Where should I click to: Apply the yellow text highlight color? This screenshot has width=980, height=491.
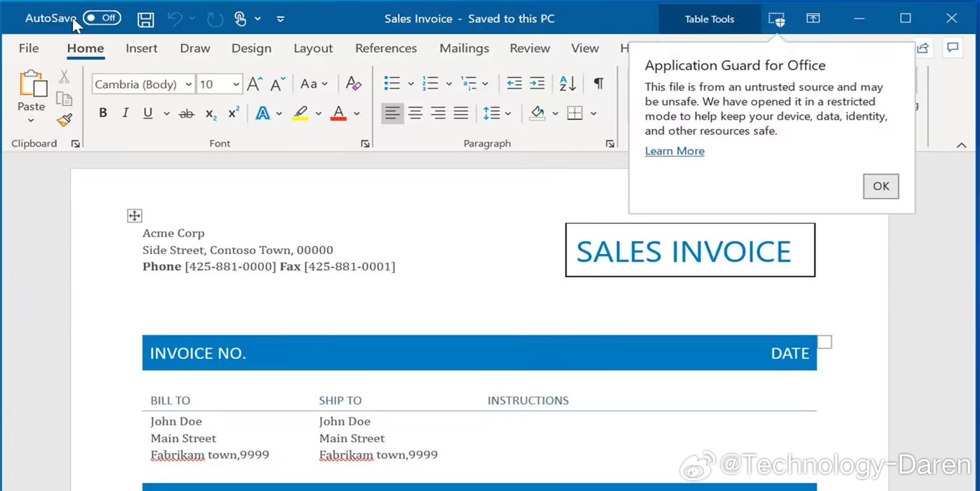coord(300,113)
